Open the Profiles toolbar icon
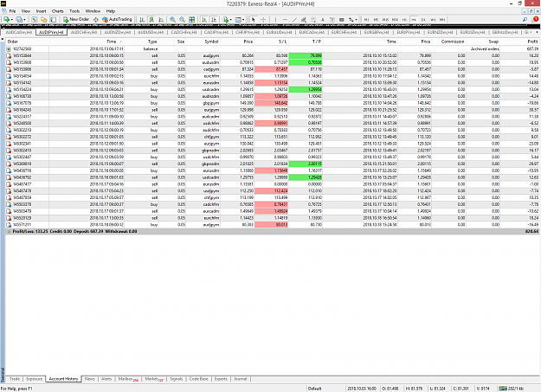The width and height of the screenshot is (541, 392). (x=20, y=20)
